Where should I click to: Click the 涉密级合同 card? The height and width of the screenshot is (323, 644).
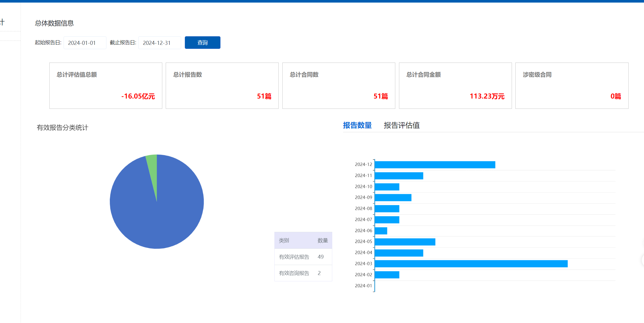[572, 86]
